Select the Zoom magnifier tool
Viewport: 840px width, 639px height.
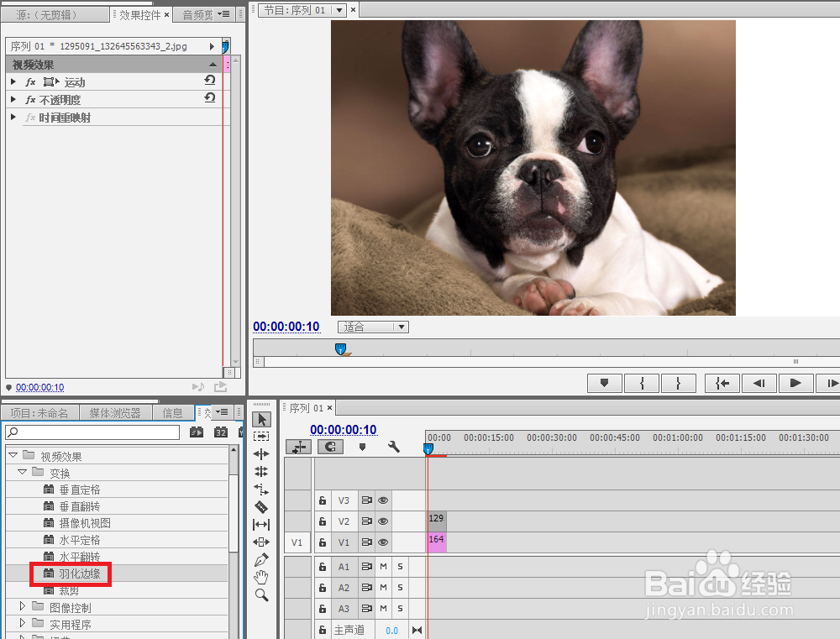tap(261, 595)
